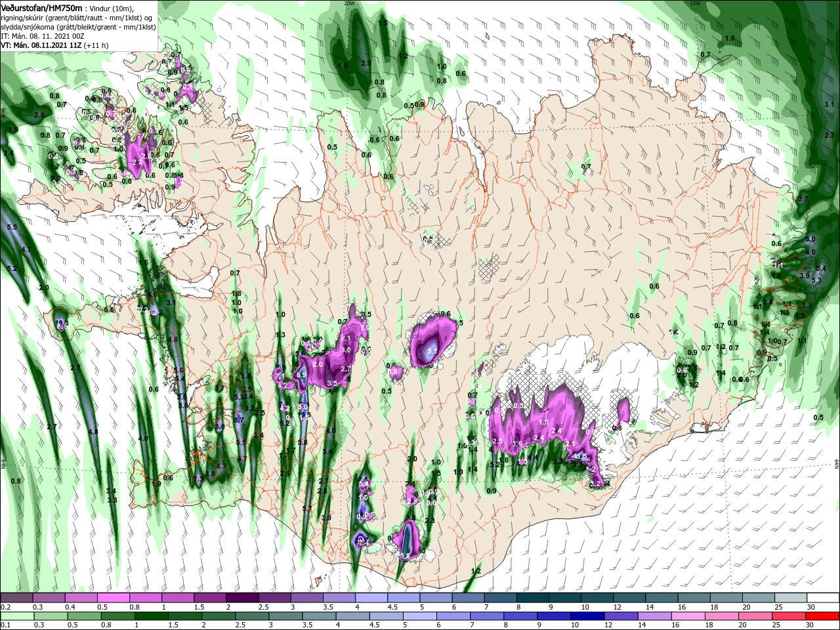
Task: Select the grey-purple 0.2 swatch, top legend row
Action: tap(16, 598)
